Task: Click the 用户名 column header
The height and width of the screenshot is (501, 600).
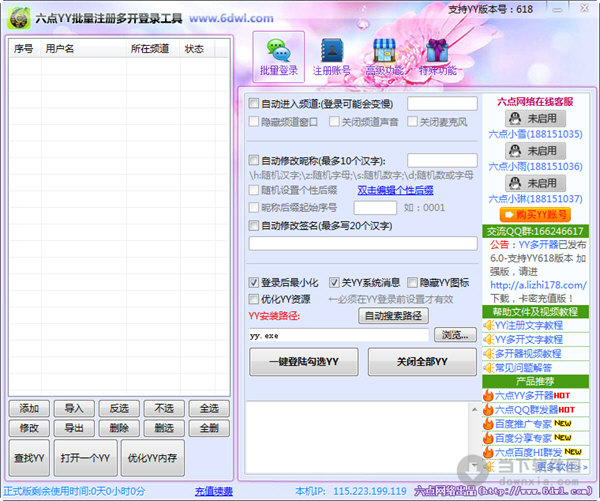Action: click(83, 49)
